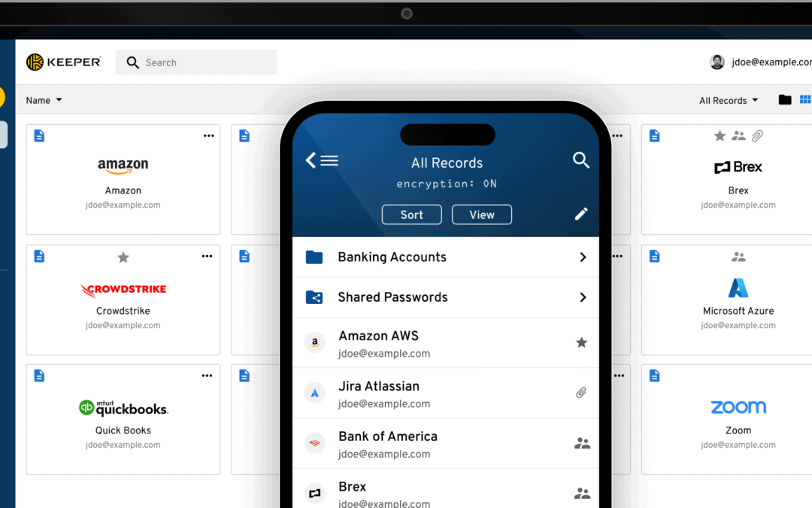Click the Zoom card's jdoe@example.com text
812x508 pixels.
pyautogui.click(x=738, y=446)
